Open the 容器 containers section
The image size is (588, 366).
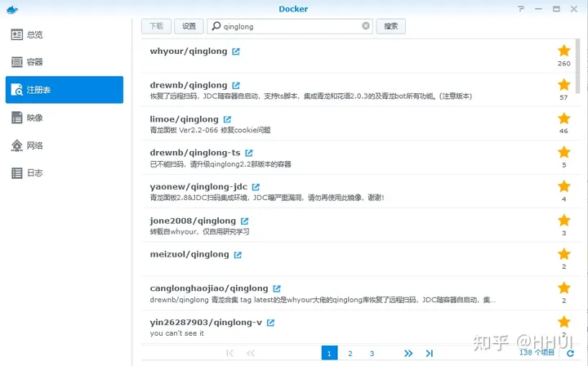[x=65, y=62]
